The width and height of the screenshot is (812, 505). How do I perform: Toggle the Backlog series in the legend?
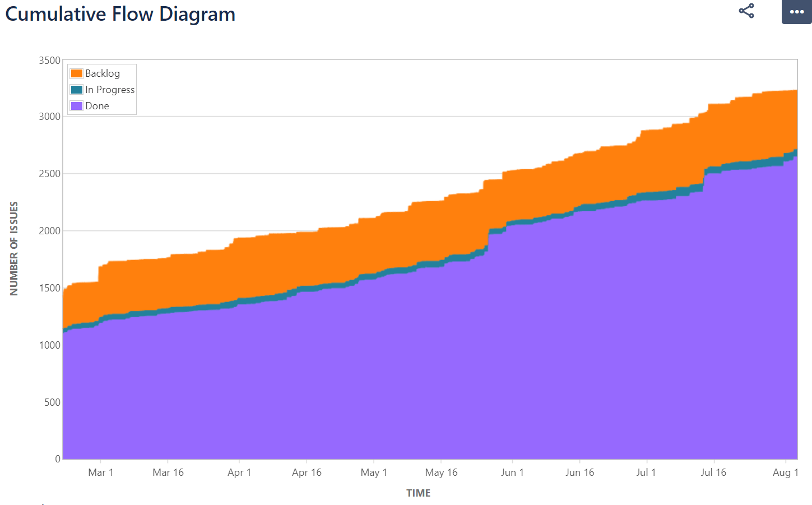tap(103, 73)
